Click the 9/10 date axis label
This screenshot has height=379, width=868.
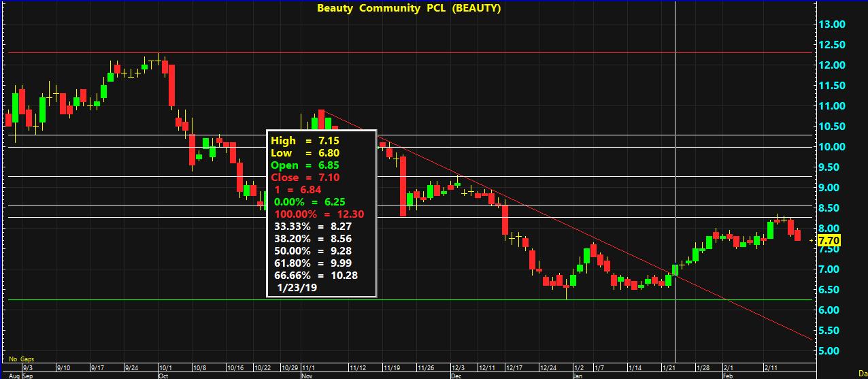(x=63, y=367)
